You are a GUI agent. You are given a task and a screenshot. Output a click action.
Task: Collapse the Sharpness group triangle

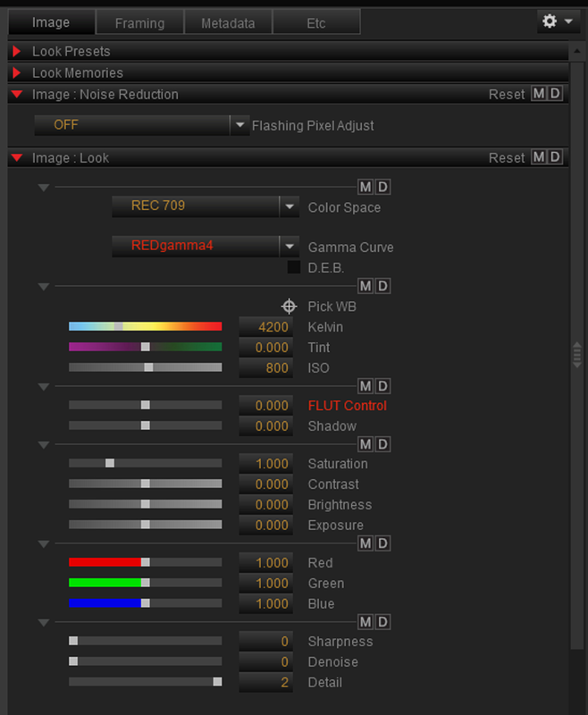44,622
